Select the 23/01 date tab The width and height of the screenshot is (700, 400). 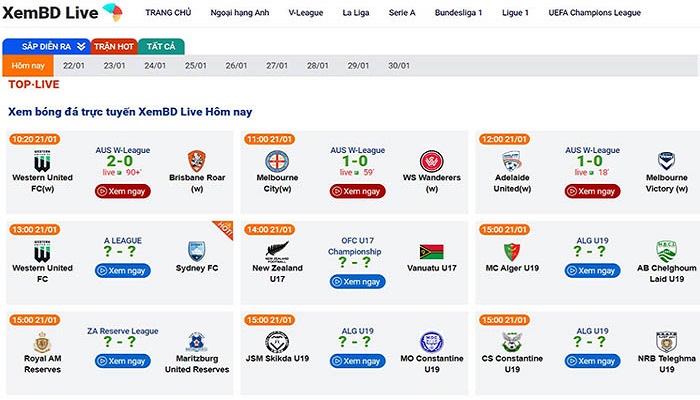click(x=114, y=66)
